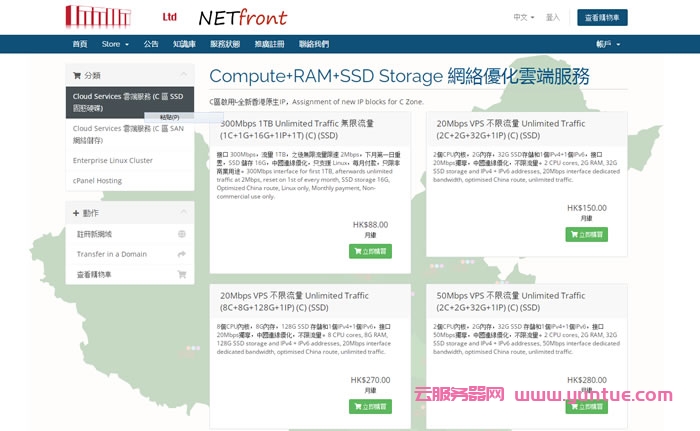Select Enterprise Linux Cluster category
700x431 pixels.
[x=113, y=160]
